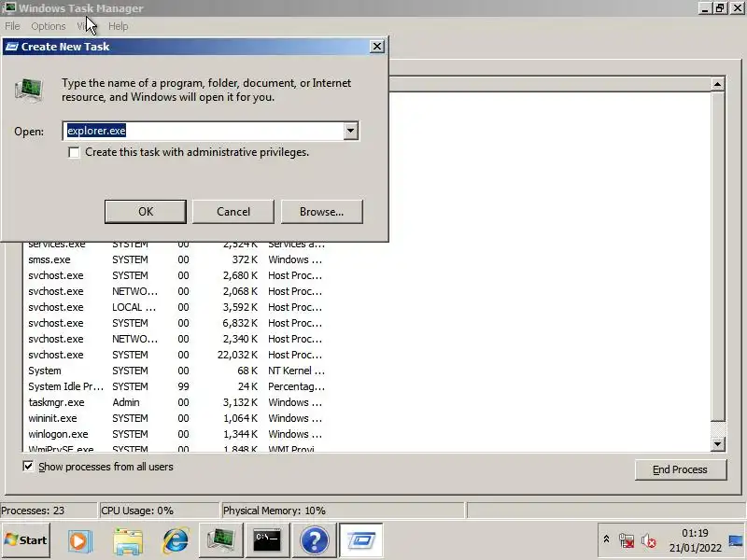Select svchost.exe run by LOCAL user
This screenshot has height=560, width=747.
click(x=176, y=307)
